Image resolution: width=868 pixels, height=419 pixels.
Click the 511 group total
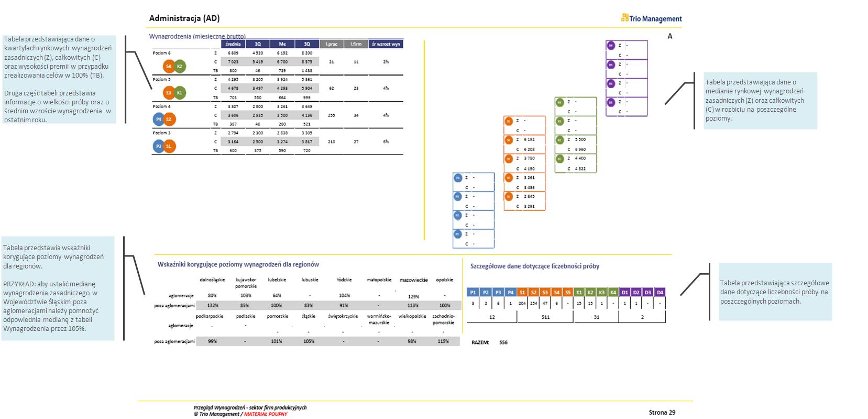pos(545,317)
